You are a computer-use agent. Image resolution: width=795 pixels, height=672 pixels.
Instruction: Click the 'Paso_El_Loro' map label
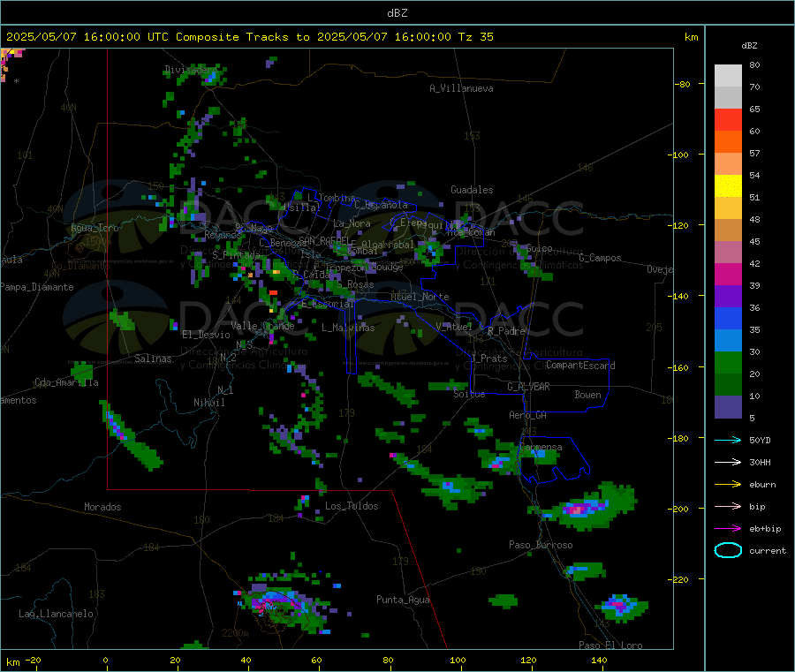pos(610,646)
